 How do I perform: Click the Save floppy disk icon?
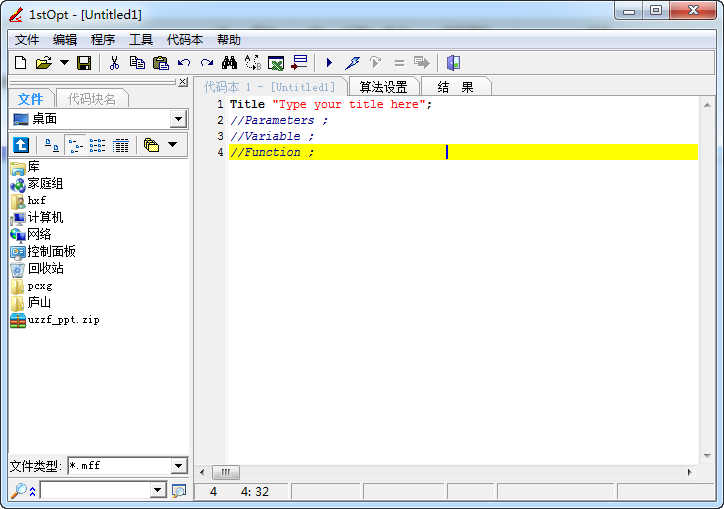[84, 63]
